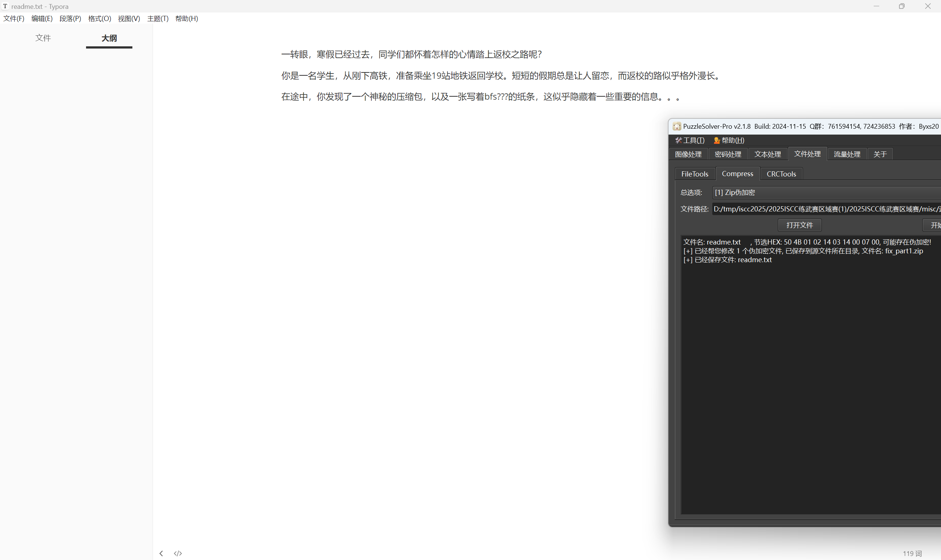Open the 工具(T) menu in PuzzleSolver
The width and height of the screenshot is (941, 560).
pyautogui.click(x=690, y=140)
